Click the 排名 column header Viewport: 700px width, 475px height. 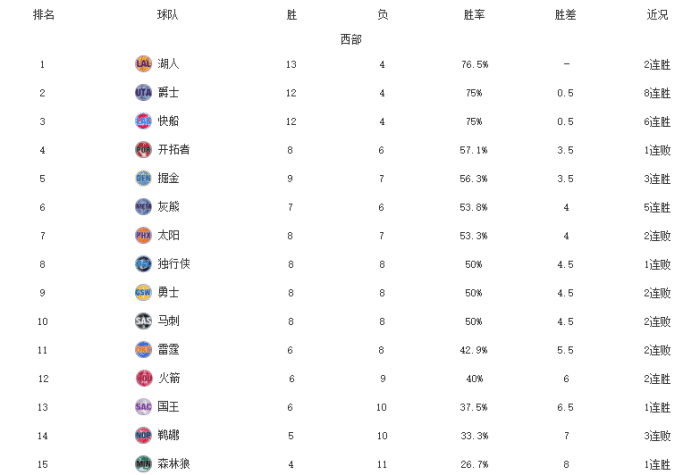click(43, 15)
